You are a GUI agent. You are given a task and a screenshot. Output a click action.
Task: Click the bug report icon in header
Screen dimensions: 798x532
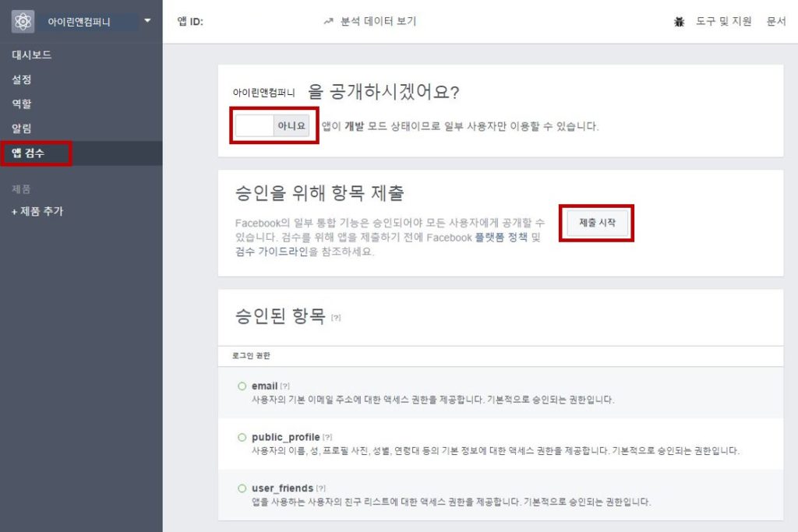coord(679,22)
